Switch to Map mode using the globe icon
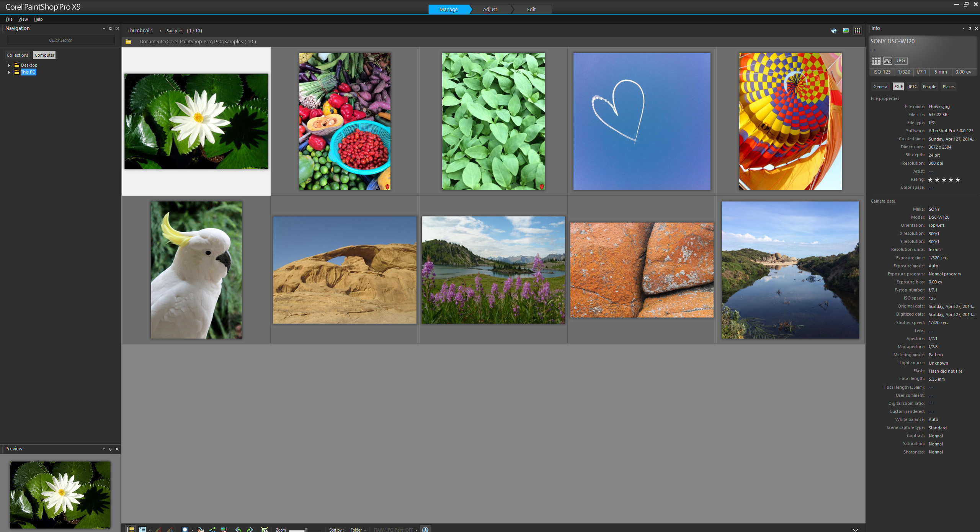980x532 pixels. [834, 30]
